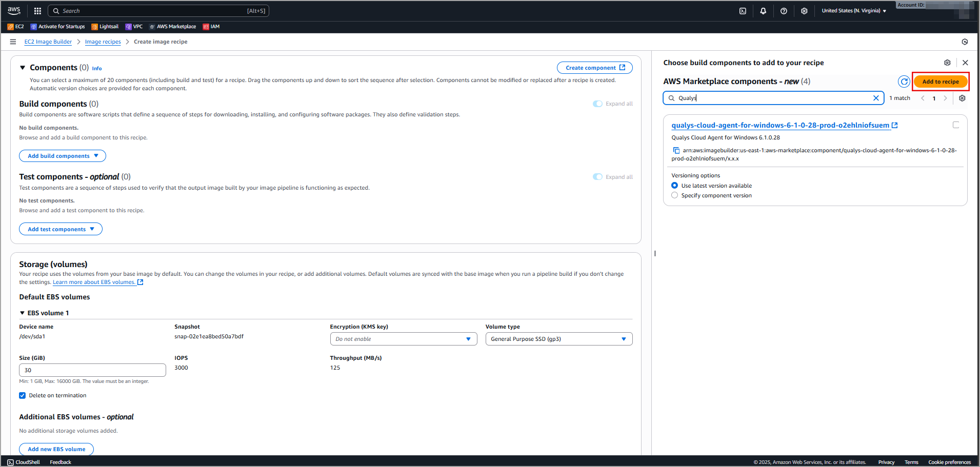The image size is (980, 467).
Task: Click the Size (GiB) input field
Action: click(x=92, y=370)
